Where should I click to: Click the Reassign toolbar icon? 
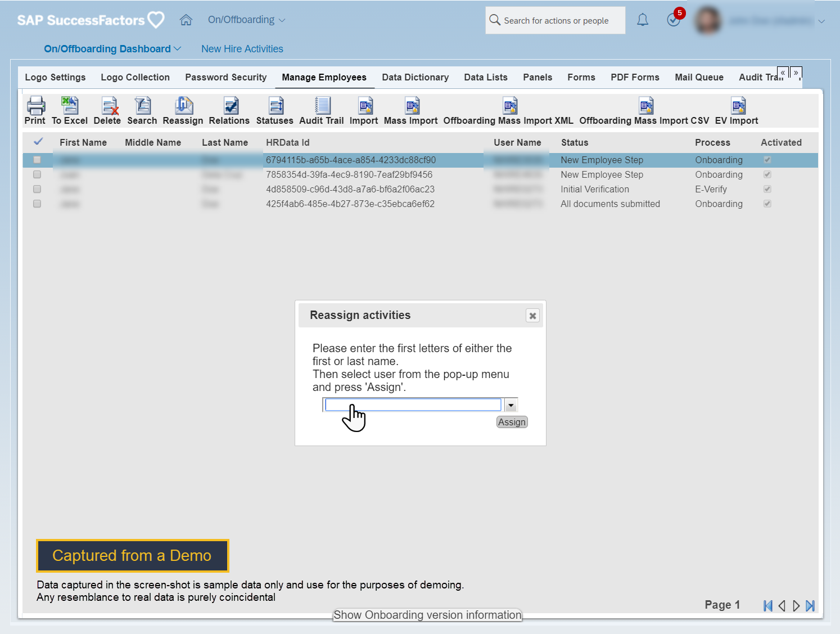pyautogui.click(x=183, y=106)
